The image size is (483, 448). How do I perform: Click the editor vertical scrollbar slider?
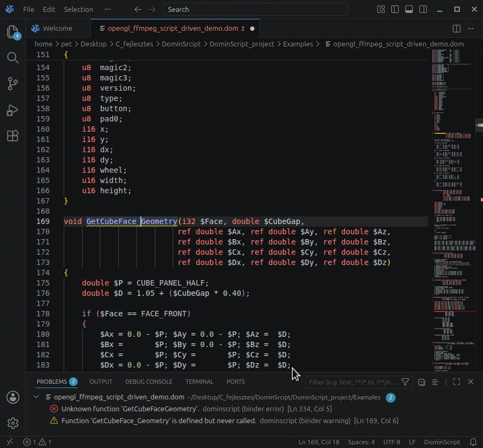tap(479, 125)
